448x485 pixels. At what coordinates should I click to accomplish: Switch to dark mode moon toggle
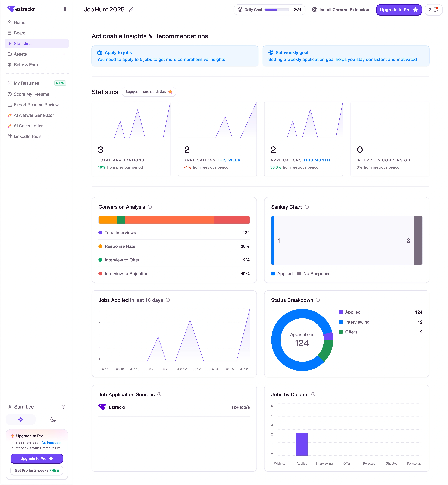click(x=53, y=420)
